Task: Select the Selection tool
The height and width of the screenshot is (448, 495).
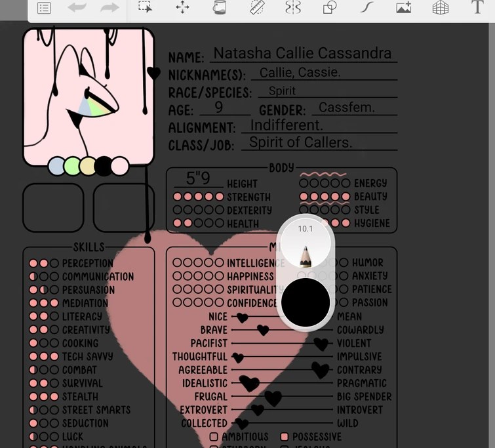Action: click(x=145, y=7)
